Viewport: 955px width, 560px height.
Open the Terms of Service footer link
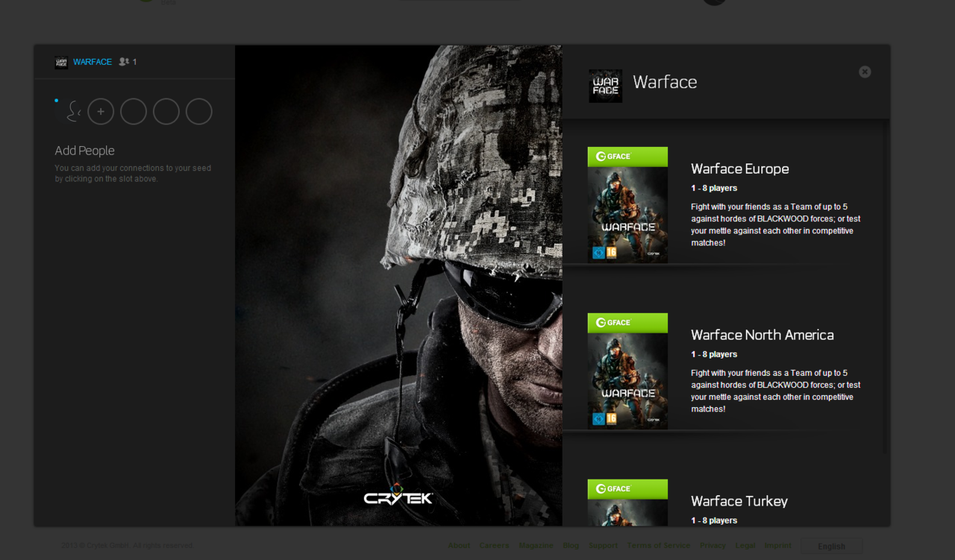point(659,546)
